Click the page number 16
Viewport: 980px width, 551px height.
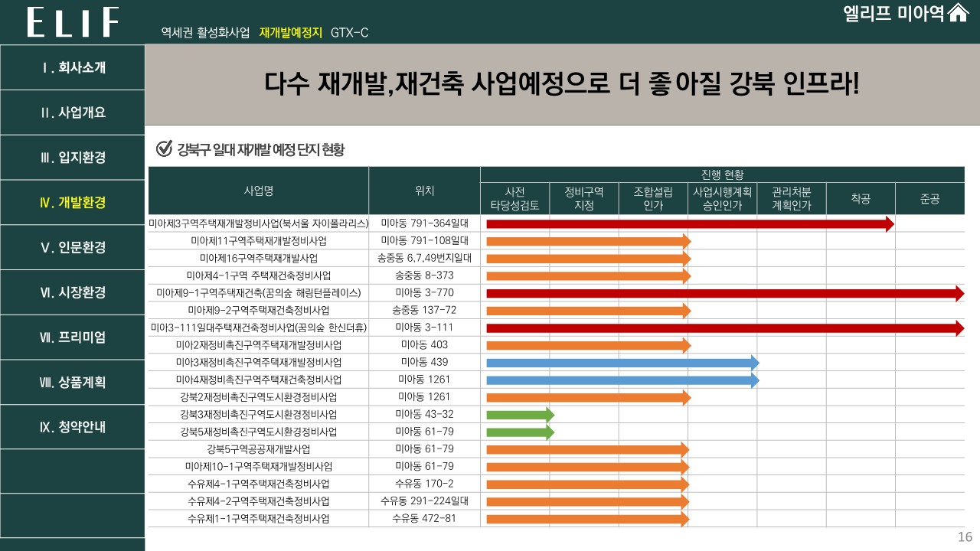coord(965,536)
